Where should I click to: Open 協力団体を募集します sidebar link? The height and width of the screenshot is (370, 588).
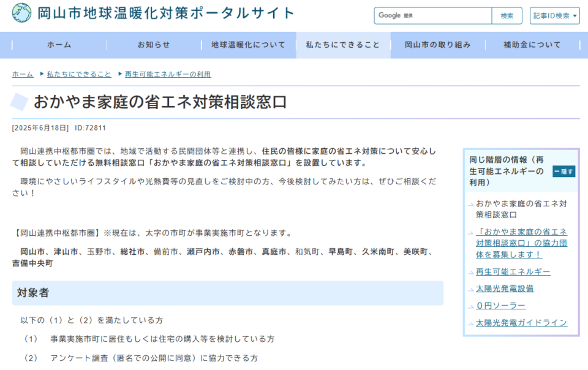521,243
